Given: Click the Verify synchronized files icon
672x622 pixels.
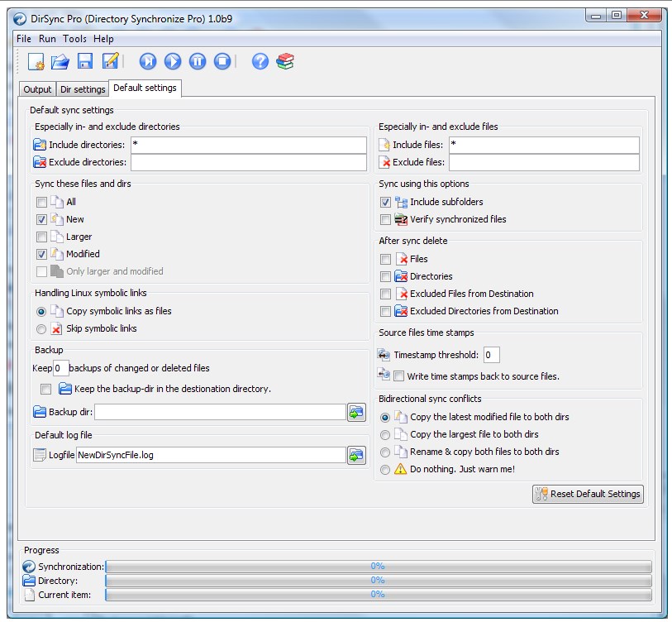Looking at the screenshot, I should (401, 219).
